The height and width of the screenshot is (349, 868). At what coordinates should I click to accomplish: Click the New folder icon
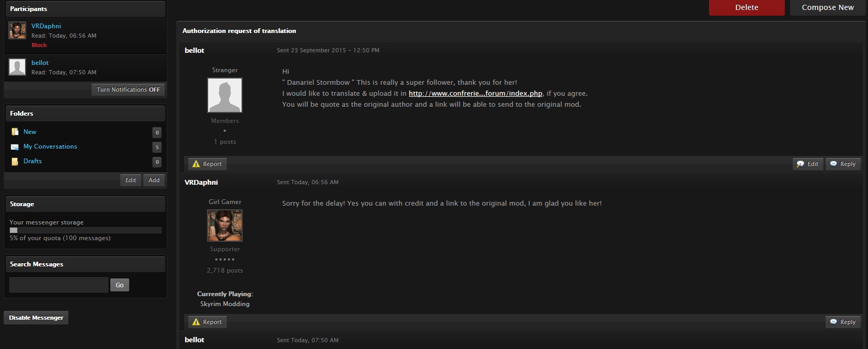point(15,132)
